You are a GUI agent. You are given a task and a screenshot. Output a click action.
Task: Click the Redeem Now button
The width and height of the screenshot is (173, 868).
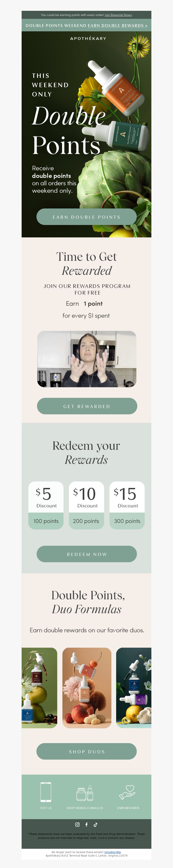[x=87, y=554]
